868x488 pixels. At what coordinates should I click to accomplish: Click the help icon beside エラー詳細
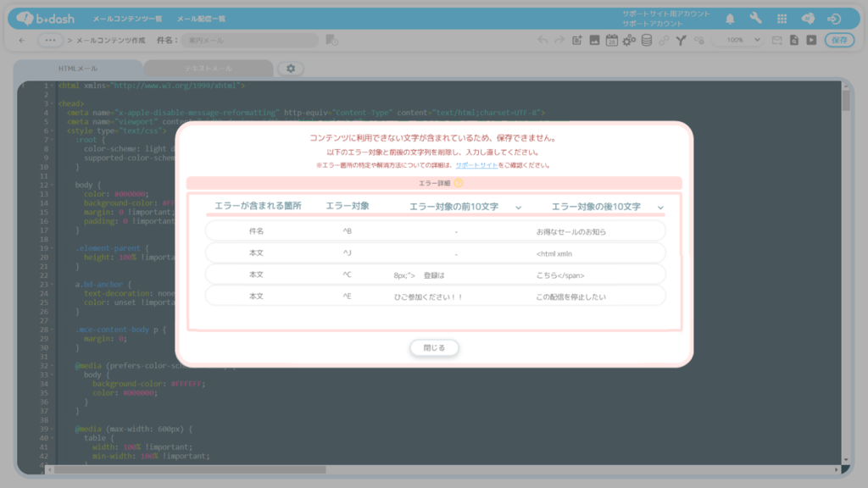tap(458, 183)
